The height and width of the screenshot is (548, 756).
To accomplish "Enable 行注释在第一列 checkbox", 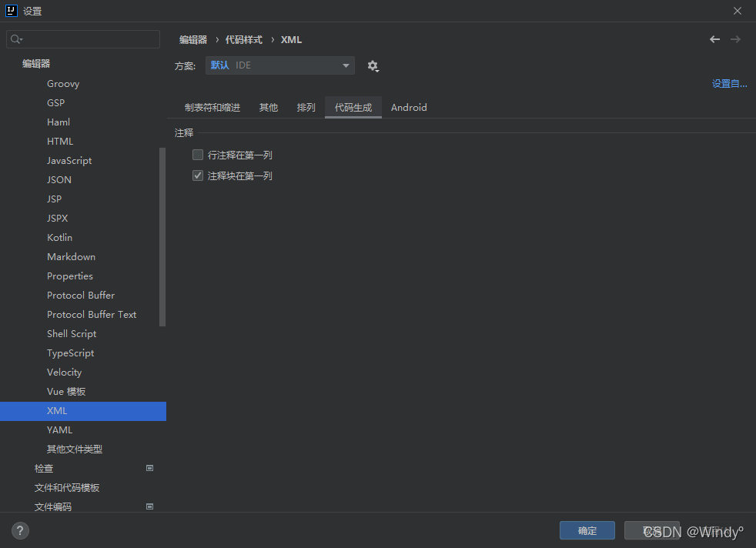I will (x=198, y=155).
